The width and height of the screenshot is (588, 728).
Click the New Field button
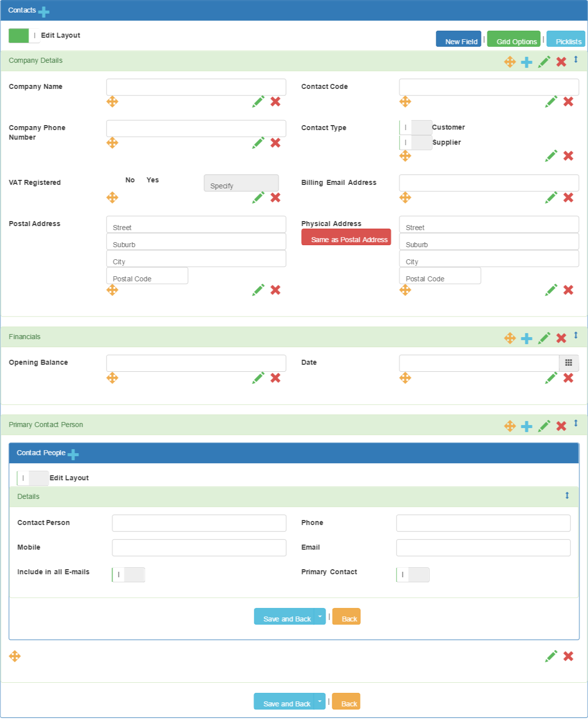pos(458,39)
